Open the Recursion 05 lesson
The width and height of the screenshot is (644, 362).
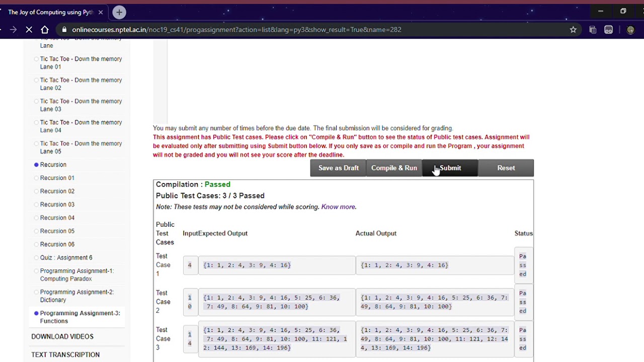[x=57, y=231]
